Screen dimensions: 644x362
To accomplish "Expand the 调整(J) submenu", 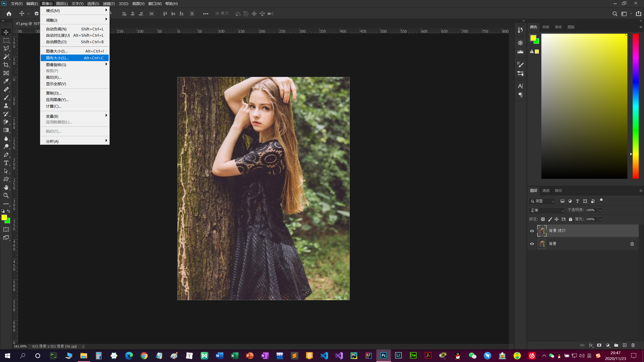I will (75, 20).
